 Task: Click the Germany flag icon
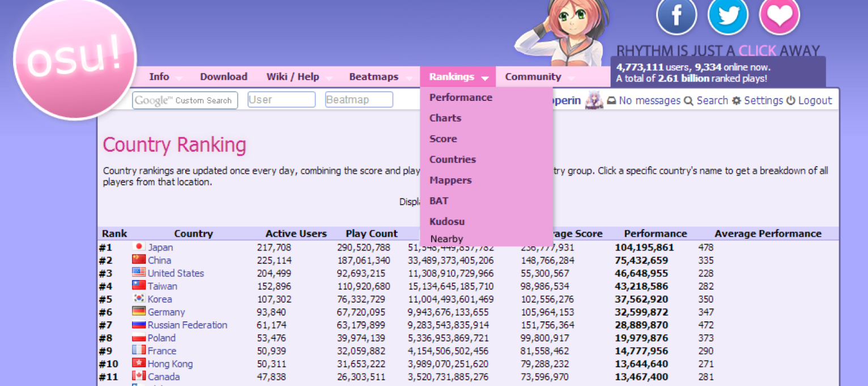pos(139,312)
